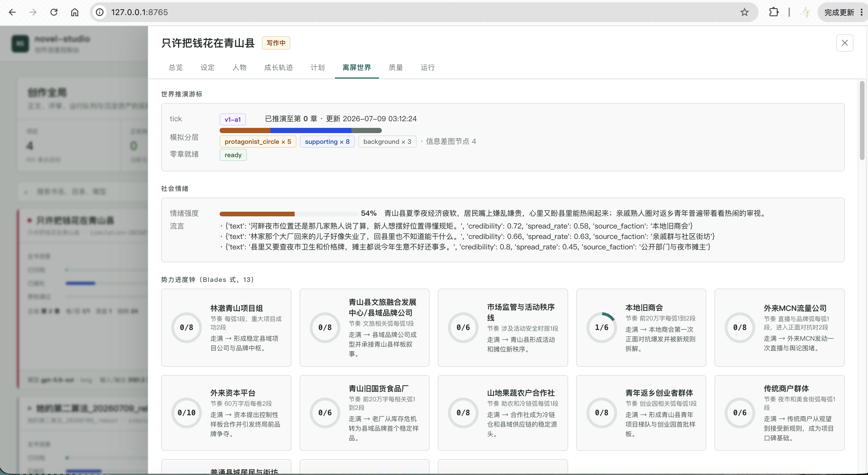Click the v1-a1 tick badge
Screen dimensions: 868x475
[232, 119]
